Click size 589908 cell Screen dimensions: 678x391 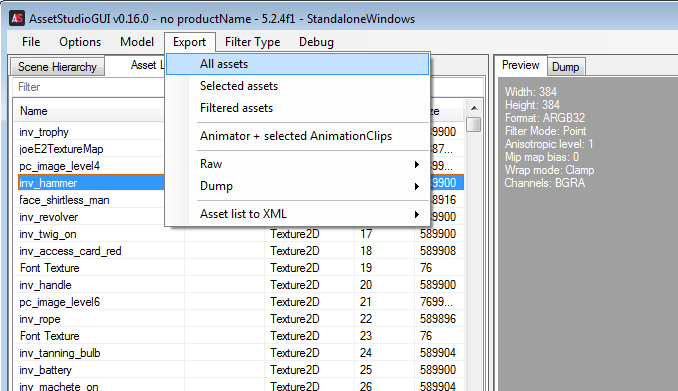click(x=438, y=251)
